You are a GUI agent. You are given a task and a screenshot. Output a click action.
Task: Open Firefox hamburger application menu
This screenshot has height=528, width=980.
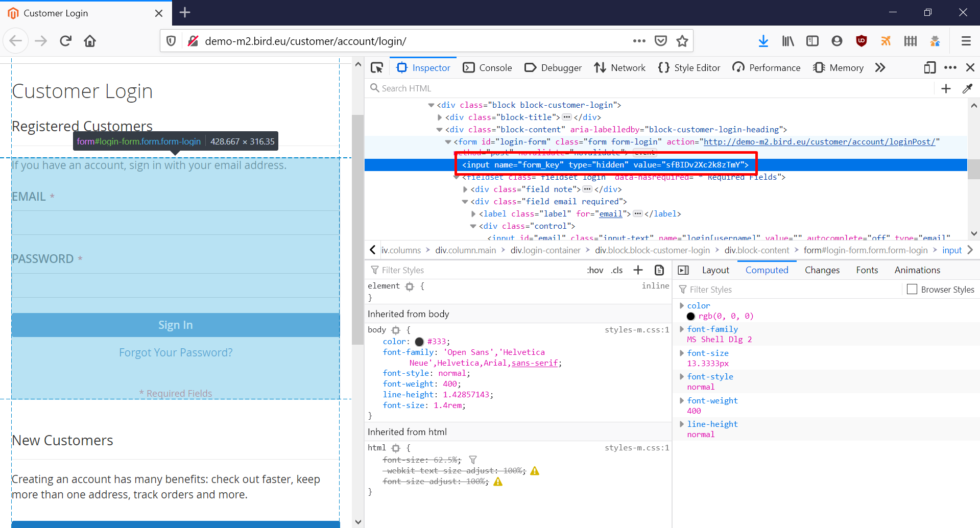coord(966,41)
